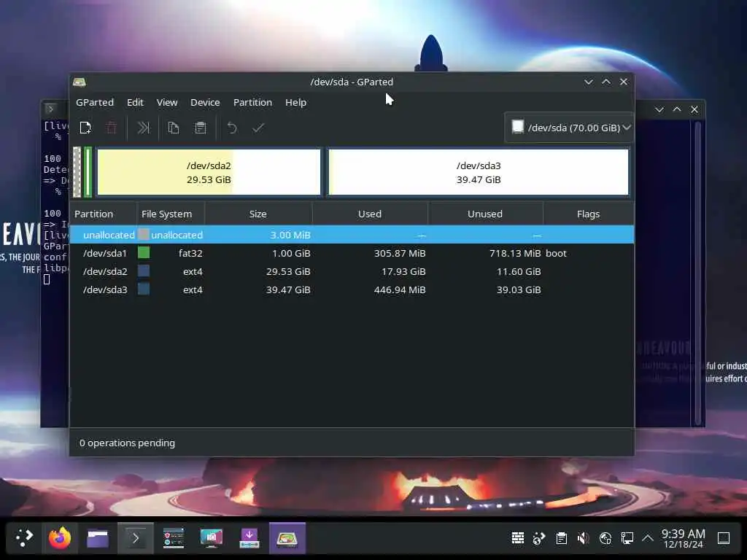Open the Help menu

[x=295, y=102]
